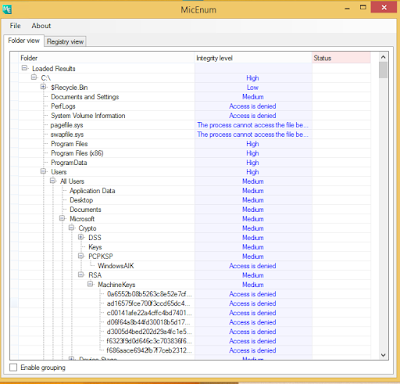Expand the DSS folder node
The height and width of the screenshot is (384, 400).
[81, 237]
